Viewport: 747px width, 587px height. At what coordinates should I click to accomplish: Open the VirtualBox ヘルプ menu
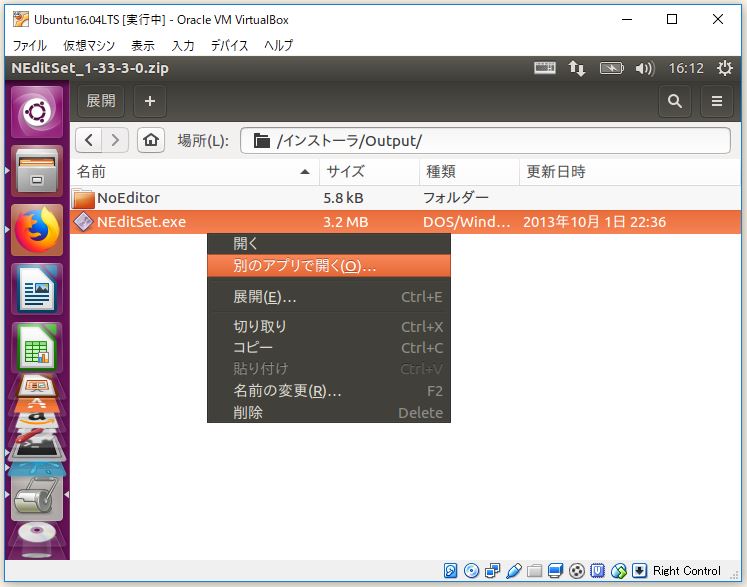click(x=278, y=46)
